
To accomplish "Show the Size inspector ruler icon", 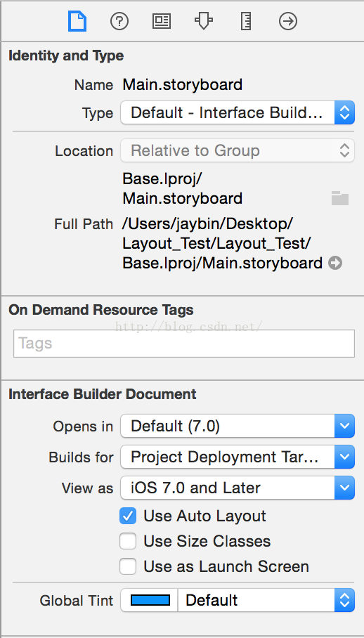I will tap(246, 21).
